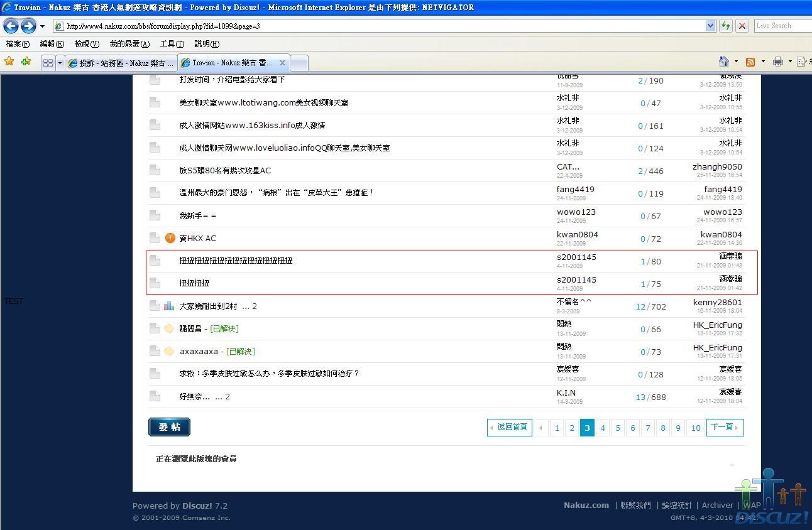
Task: Click the address bar URL field
Action: pos(379,26)
